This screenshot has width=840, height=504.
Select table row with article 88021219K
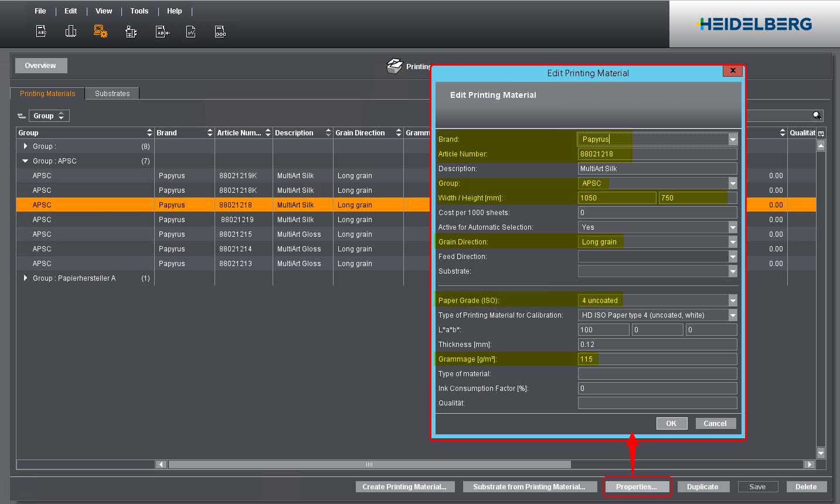[x=223, y=176]
